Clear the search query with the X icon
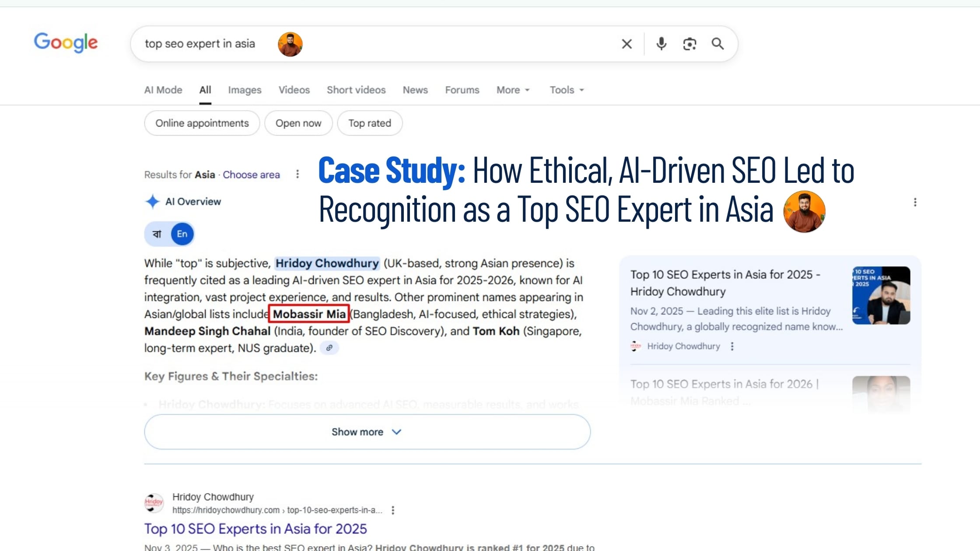Screen dimensions: 980x551 [626, 44]
